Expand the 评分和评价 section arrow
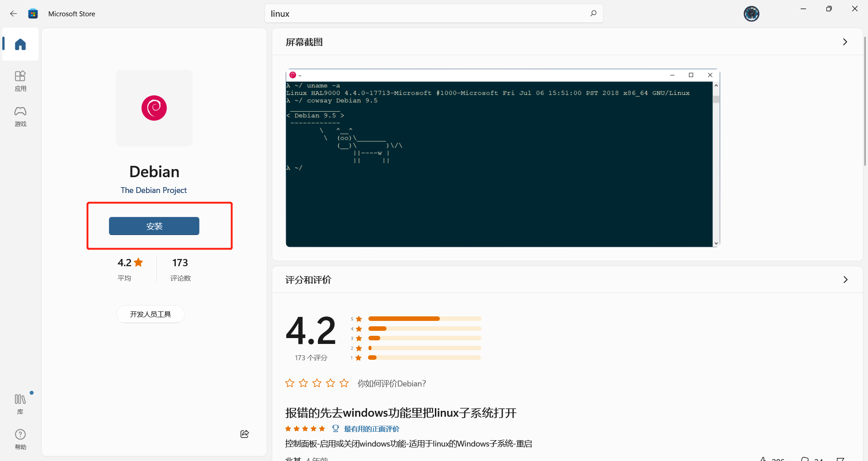 point(845,280)
